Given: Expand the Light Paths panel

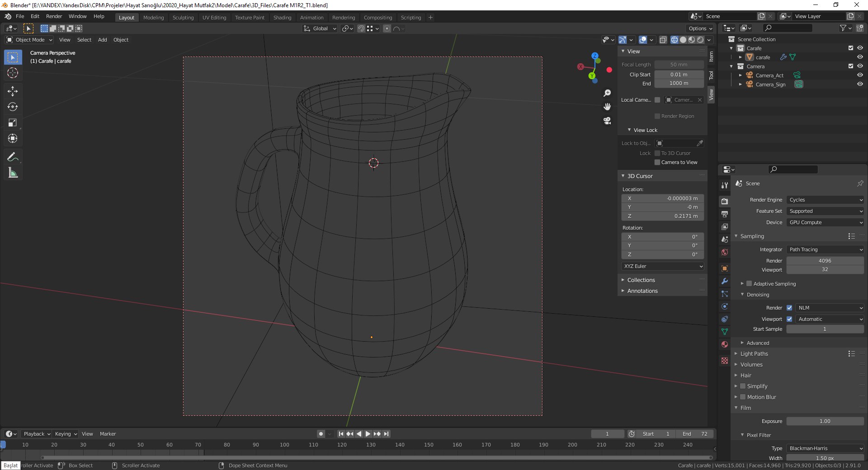Looking at the screenshot, I should tap(754, 354).
